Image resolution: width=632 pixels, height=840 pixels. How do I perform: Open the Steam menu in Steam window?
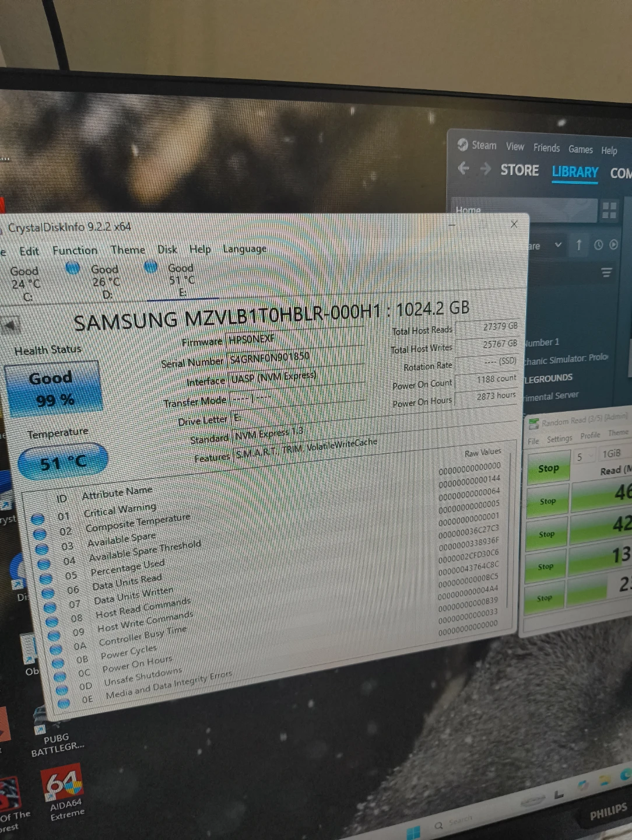coord(483,145)
